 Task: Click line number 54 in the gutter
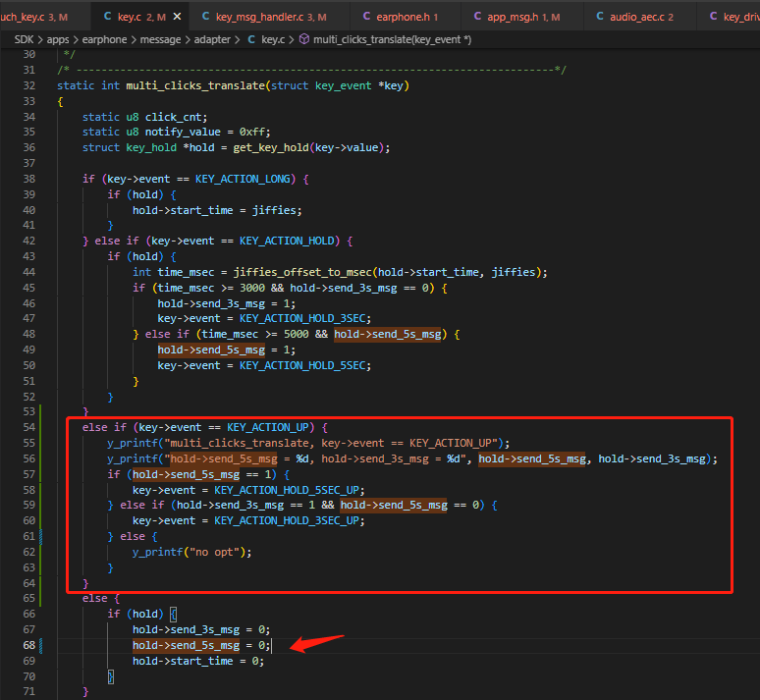tap(29, 427)
